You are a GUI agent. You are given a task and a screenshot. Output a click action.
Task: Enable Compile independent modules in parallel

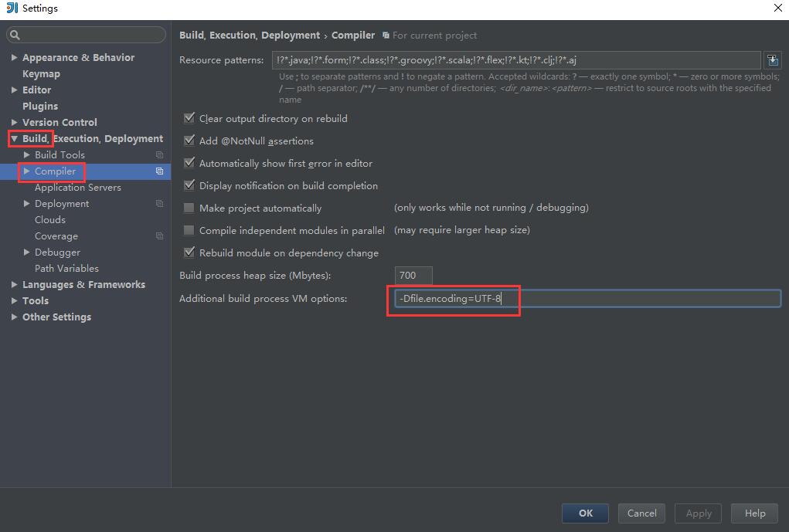coord(189,230)
